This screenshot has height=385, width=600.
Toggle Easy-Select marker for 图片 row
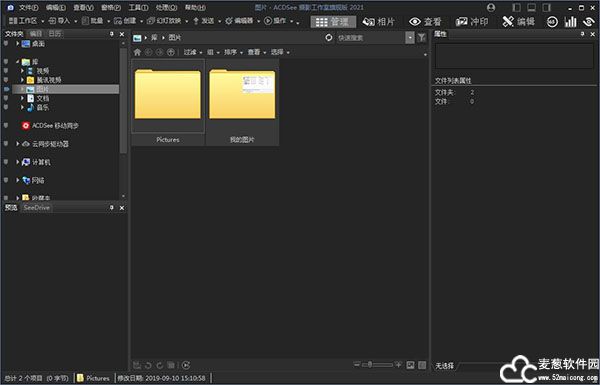[6, 89]
